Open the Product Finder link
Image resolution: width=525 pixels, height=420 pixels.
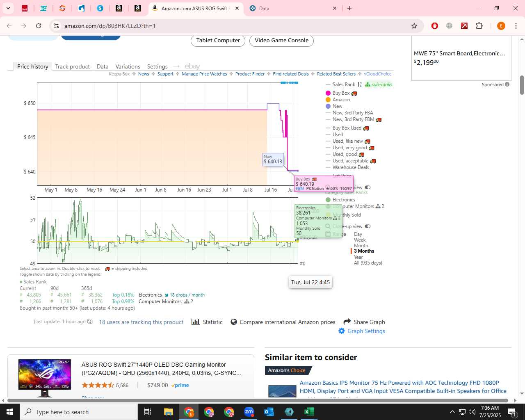click(250, 74)
